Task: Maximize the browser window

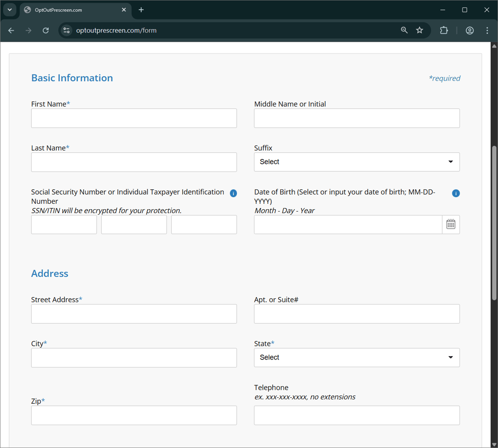Action: tap(464, 10)
